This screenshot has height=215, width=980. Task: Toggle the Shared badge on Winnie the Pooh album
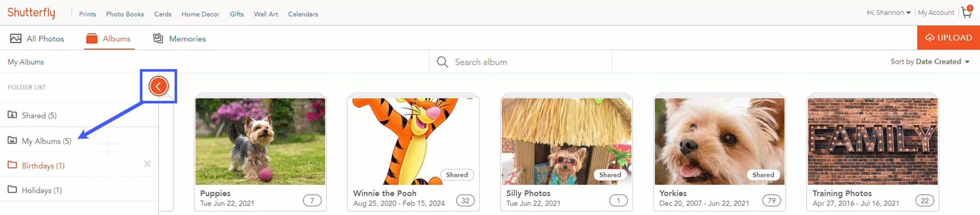point(457,175)
